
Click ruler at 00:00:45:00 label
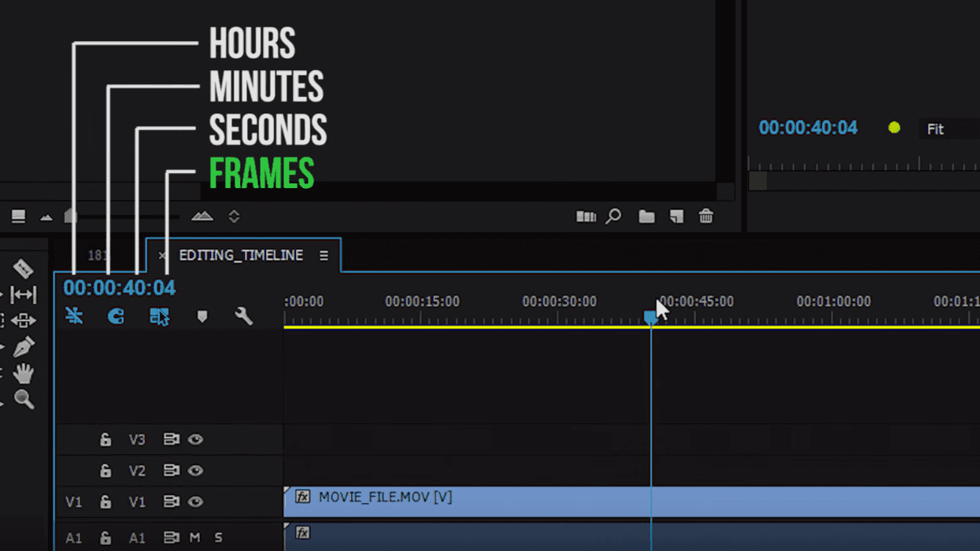pos(697,301)
